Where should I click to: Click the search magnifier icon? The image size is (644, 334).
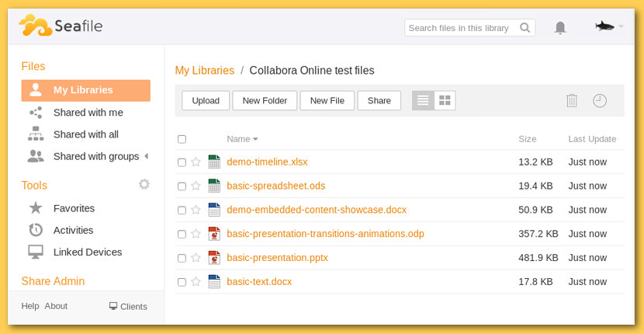[x=525, y=28]
